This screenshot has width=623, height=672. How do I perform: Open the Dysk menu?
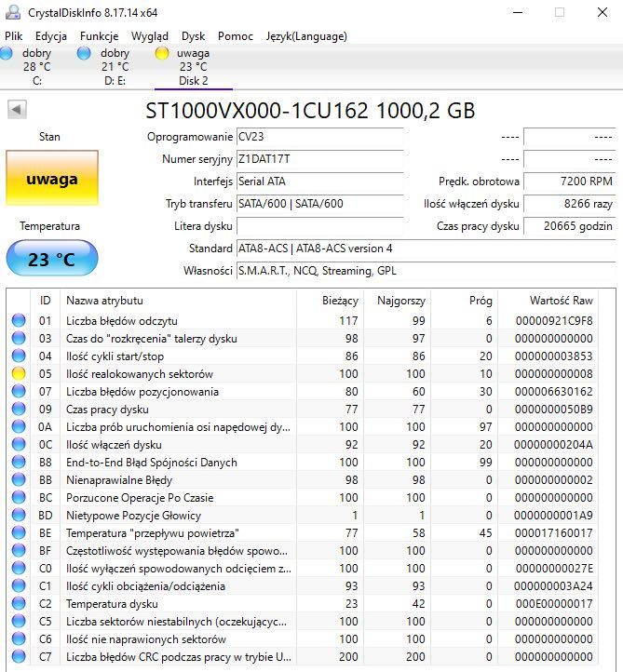pos(194,36)
